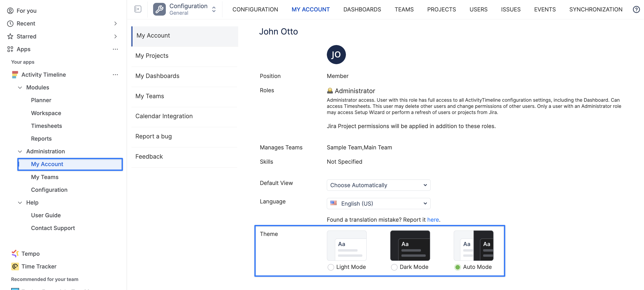Click the Activity Timeline app icon

(15, 75)
